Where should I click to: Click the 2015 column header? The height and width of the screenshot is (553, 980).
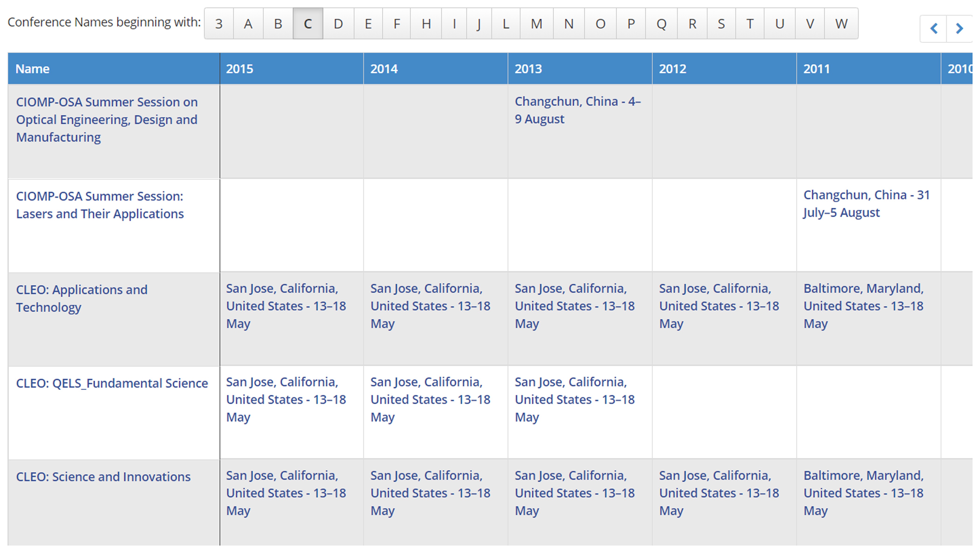[x=291, y=69]
